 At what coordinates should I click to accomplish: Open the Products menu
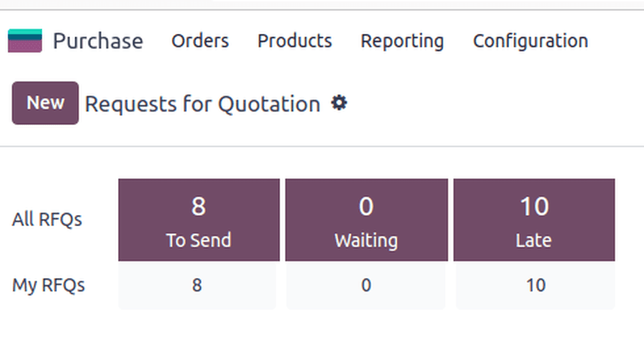click(x=295, y=41)
